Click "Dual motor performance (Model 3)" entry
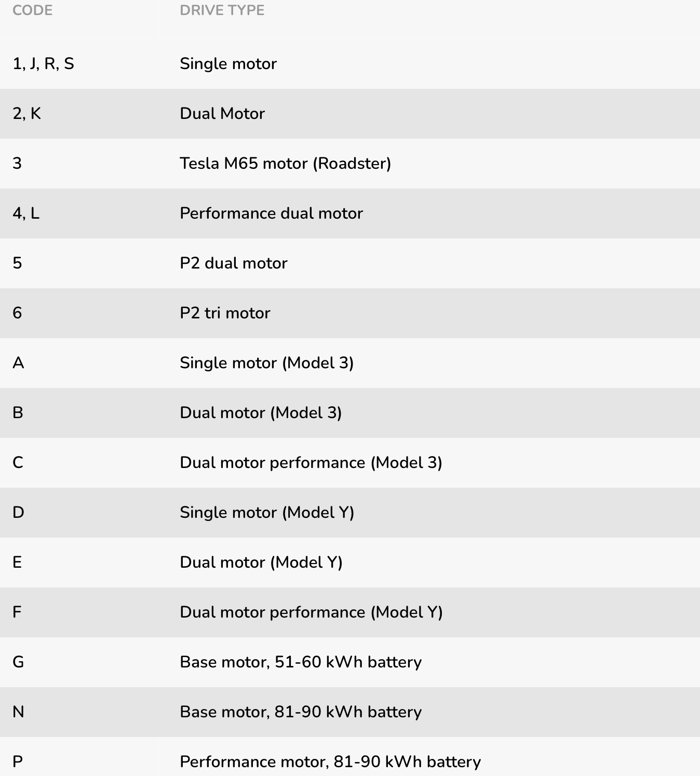 (x=311, y=463)
